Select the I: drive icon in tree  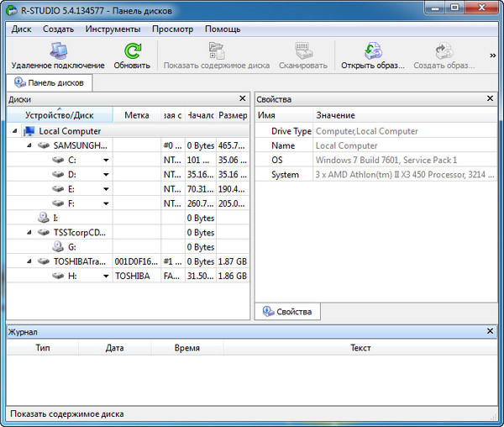point(43,218)
